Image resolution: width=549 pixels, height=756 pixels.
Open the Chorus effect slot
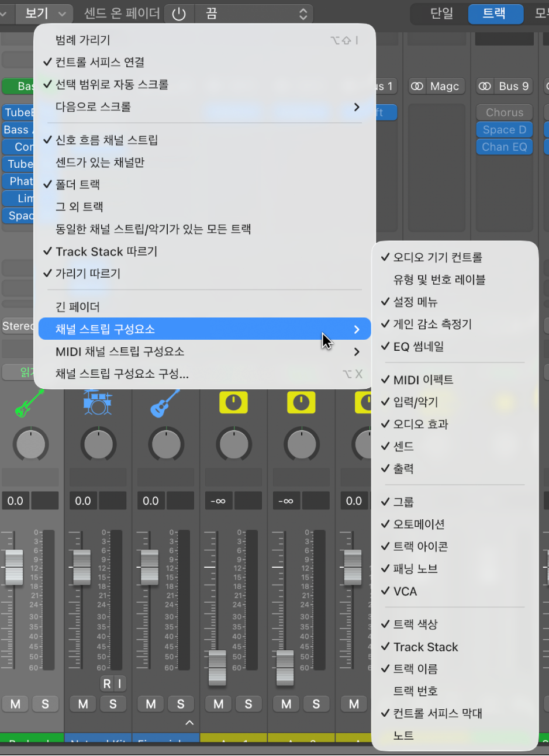(505, 112)
